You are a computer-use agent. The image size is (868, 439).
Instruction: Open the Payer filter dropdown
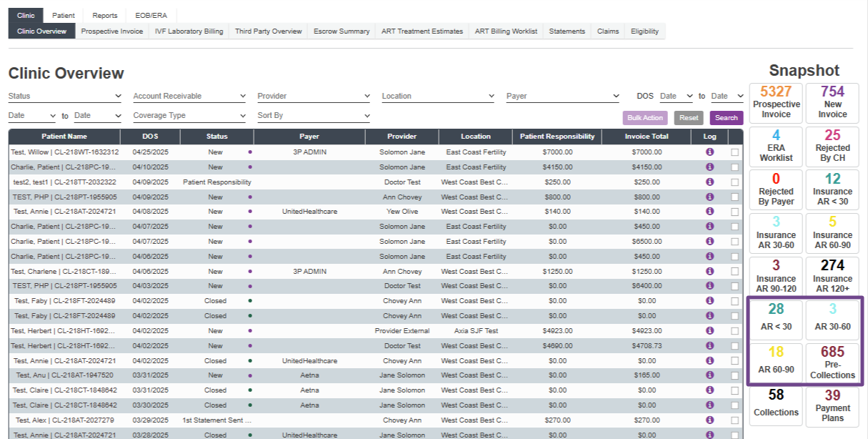[562, 96]
